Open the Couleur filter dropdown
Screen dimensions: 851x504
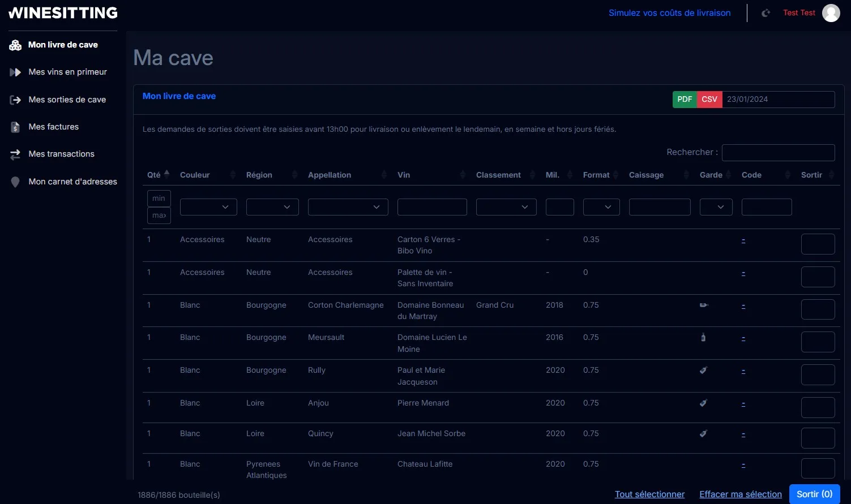(208, 207)
